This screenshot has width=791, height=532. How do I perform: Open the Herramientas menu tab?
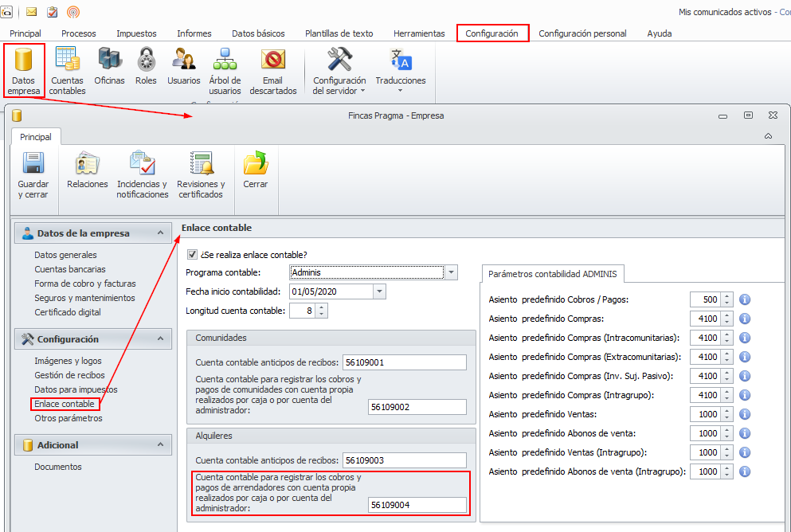coord(419,33)
